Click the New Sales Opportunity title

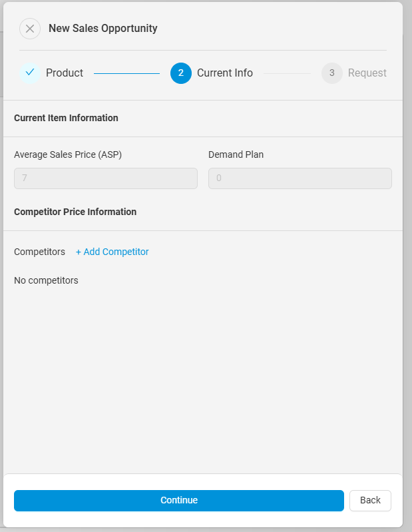pyautogui.click(x=103, y=29)
